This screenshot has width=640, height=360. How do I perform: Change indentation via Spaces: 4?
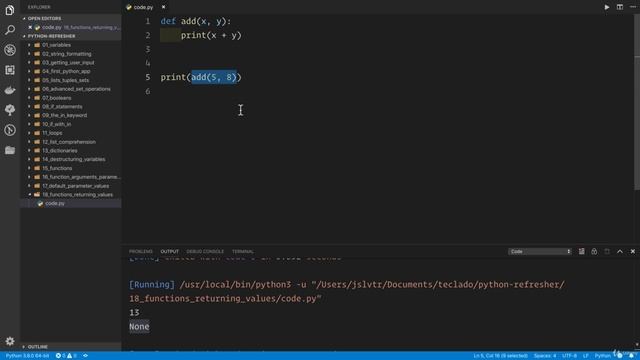(x=545, y=356)
